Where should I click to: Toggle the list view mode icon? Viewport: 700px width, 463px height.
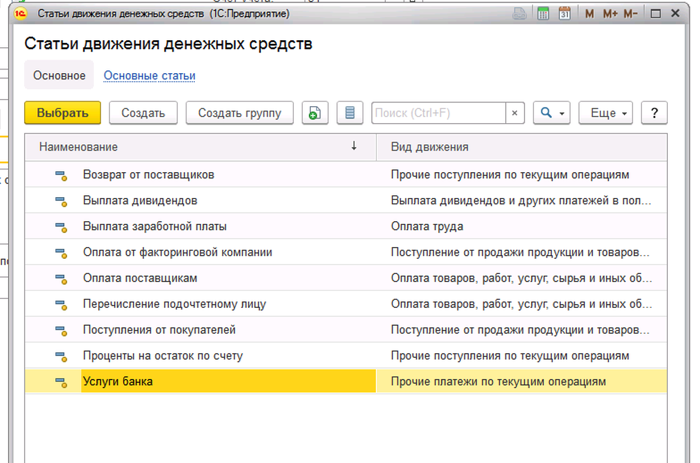tap(350, 113)
